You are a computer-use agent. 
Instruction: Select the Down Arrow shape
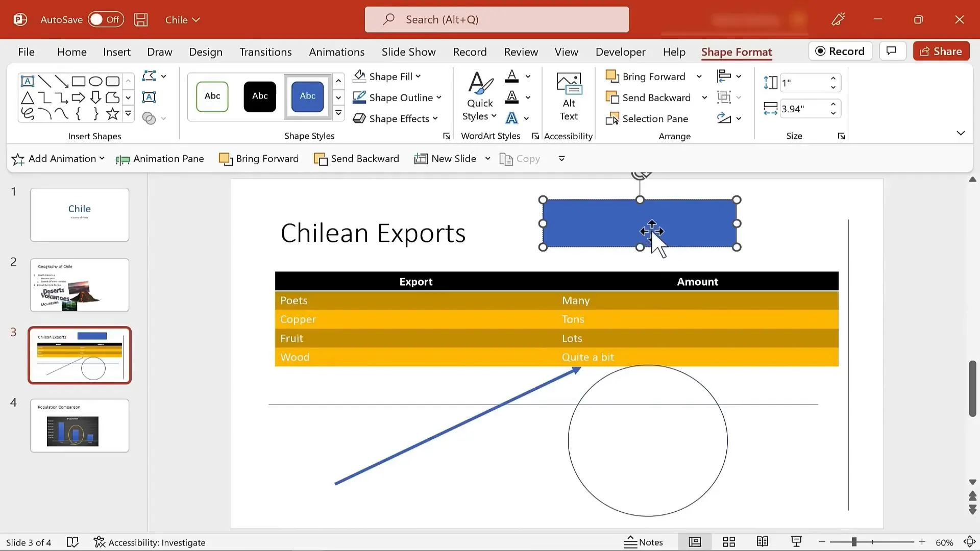pyautogui.click(x=95, y=97)
